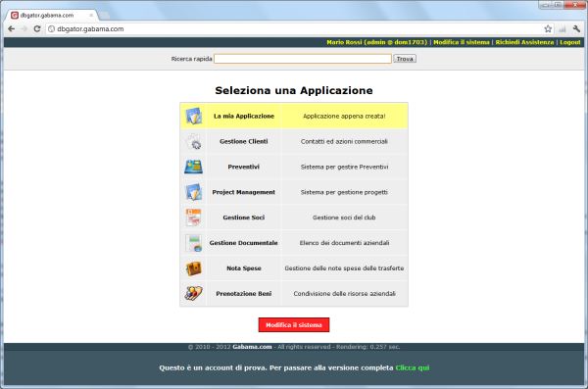Click the address bar URL
The width and height of the screenshot is (588, 389).
pyautogui.click(x=90, y=28)
